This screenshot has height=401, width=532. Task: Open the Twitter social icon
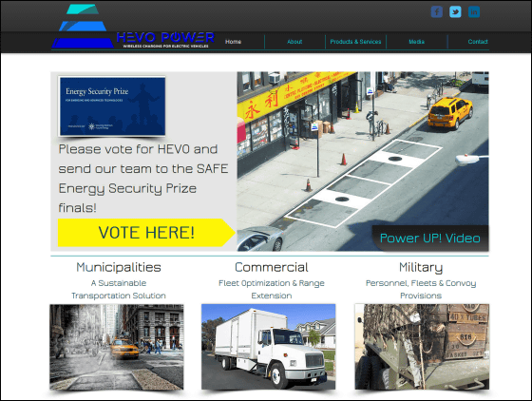click(x=455, y=11)
